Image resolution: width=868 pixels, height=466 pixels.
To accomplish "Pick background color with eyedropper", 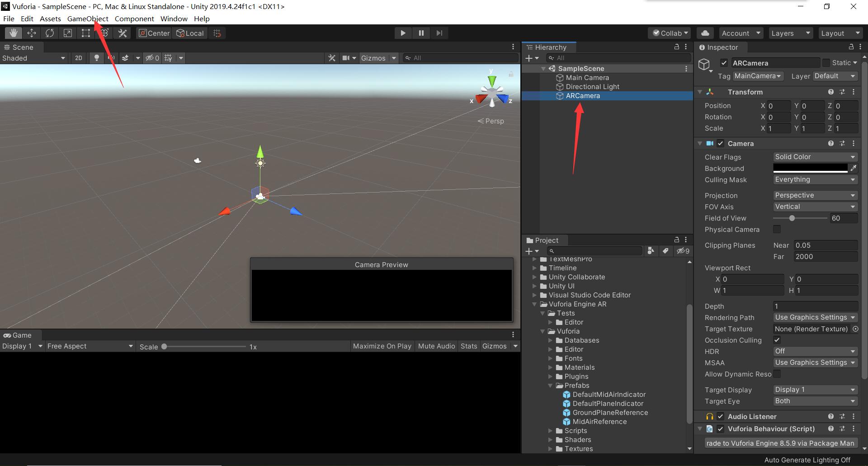I will [x=854, y=168].
